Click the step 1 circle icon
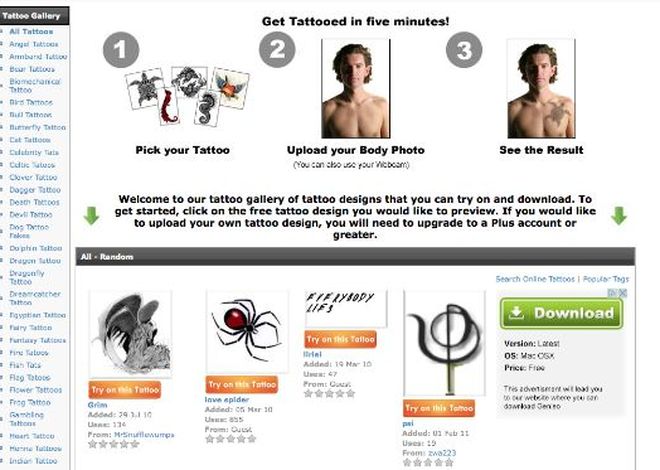This screenshot has width=660, height=470. [x=121, y=50]
